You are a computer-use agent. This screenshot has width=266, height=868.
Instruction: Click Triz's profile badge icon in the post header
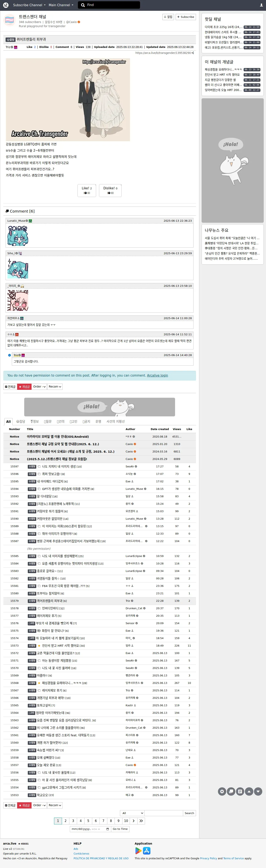pyautogui.click(x=16, y=47)
